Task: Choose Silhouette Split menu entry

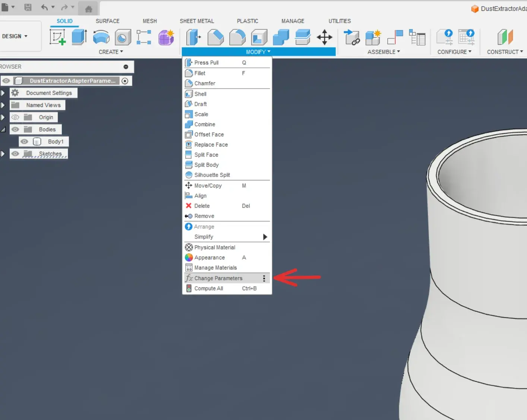Action: coord(227,175)
